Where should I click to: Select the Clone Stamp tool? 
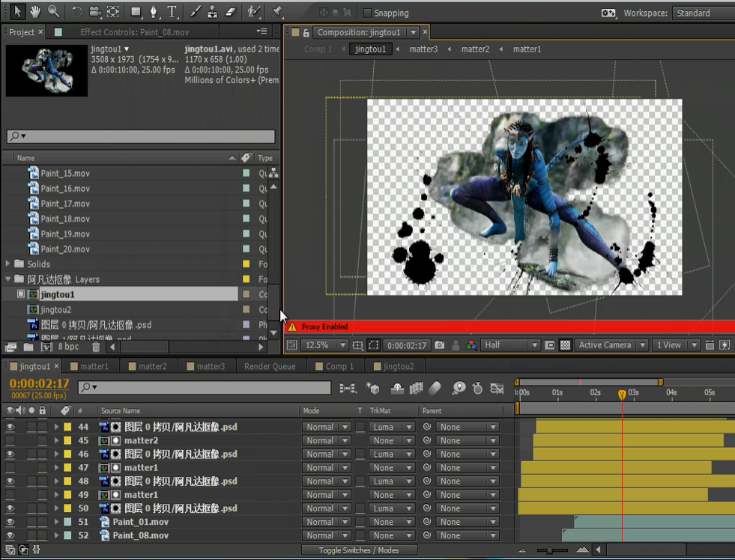(212, 12)
